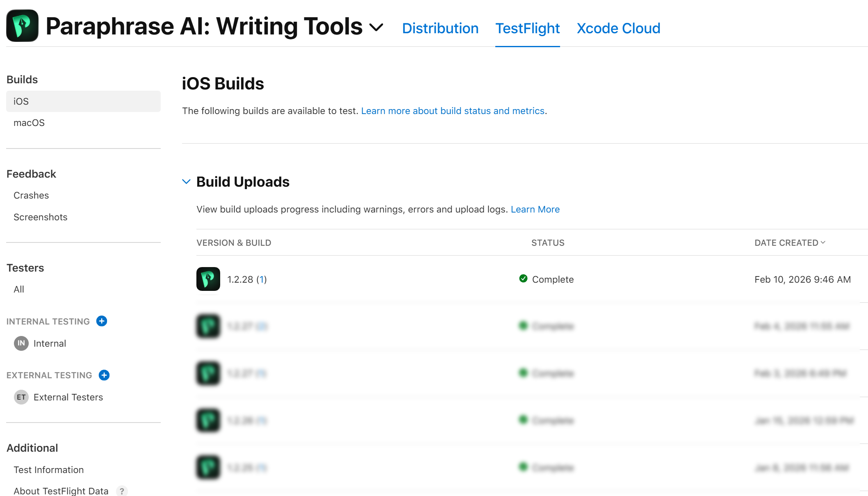The image size is (868, 496).
Task: Switch to the Distribution tab
Action: (440, 28)
